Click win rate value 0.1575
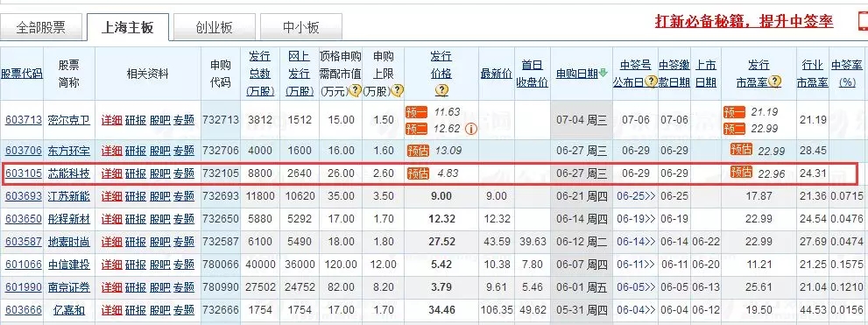 click(848, 264)
